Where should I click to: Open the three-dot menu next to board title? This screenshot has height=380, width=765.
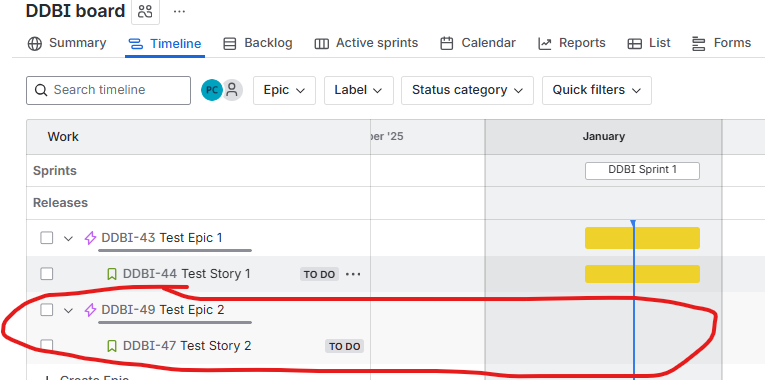tap(180, 11)
